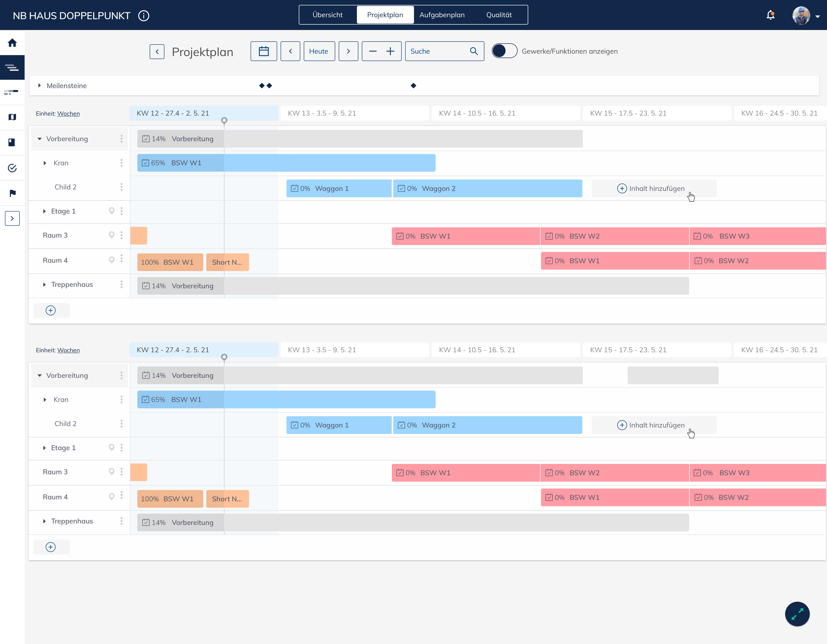Image resolution: width=827 pixels, height=644 pixels.
Task: Click the home icon in the sidebar
Action: coord(12,43)
